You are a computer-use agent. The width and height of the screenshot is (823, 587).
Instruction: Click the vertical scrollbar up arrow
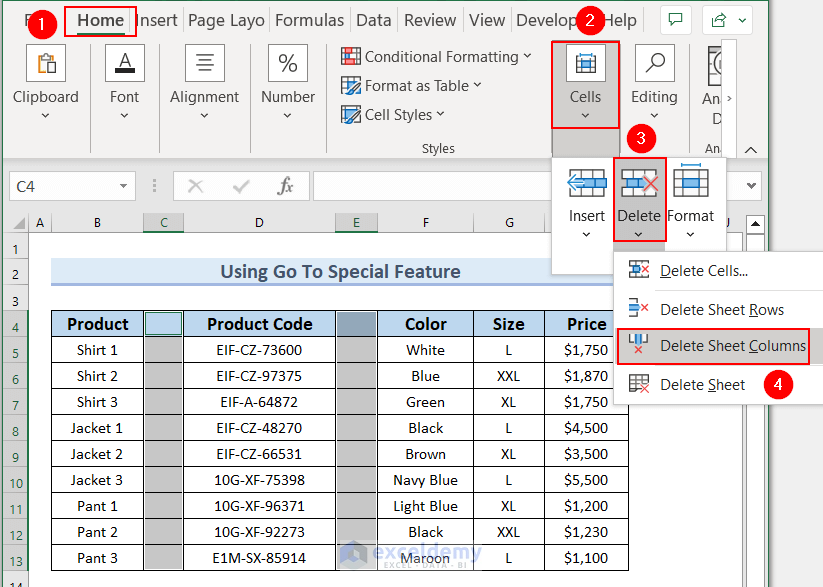[x=755, y=224]
